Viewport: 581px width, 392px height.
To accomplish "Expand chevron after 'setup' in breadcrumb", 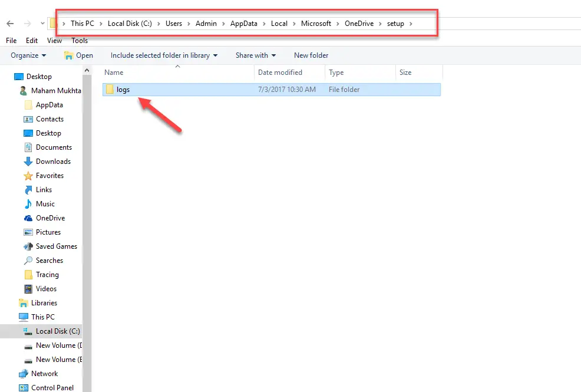I will tap(411, 24).
